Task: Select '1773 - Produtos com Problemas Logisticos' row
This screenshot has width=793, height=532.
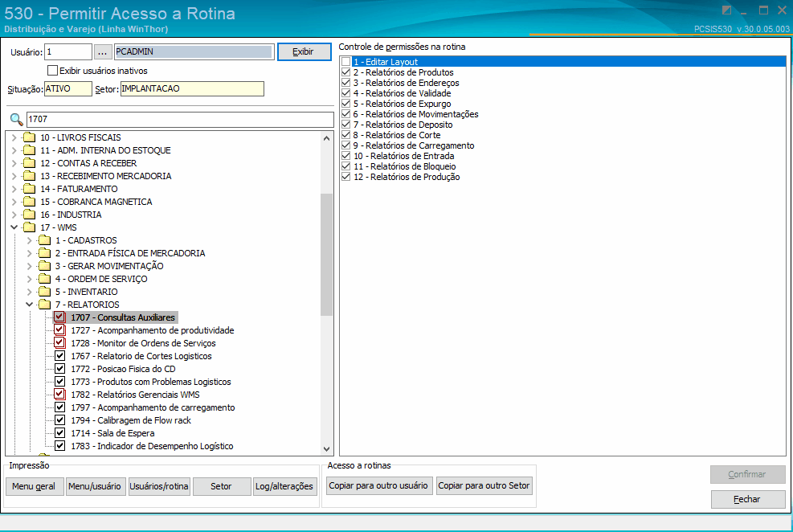Action: 151,382
